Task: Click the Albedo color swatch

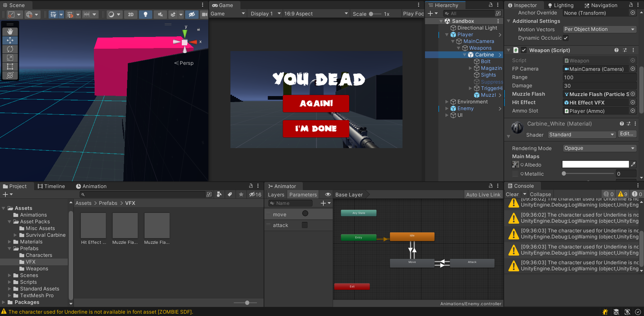Action: [x=595, y=164]
